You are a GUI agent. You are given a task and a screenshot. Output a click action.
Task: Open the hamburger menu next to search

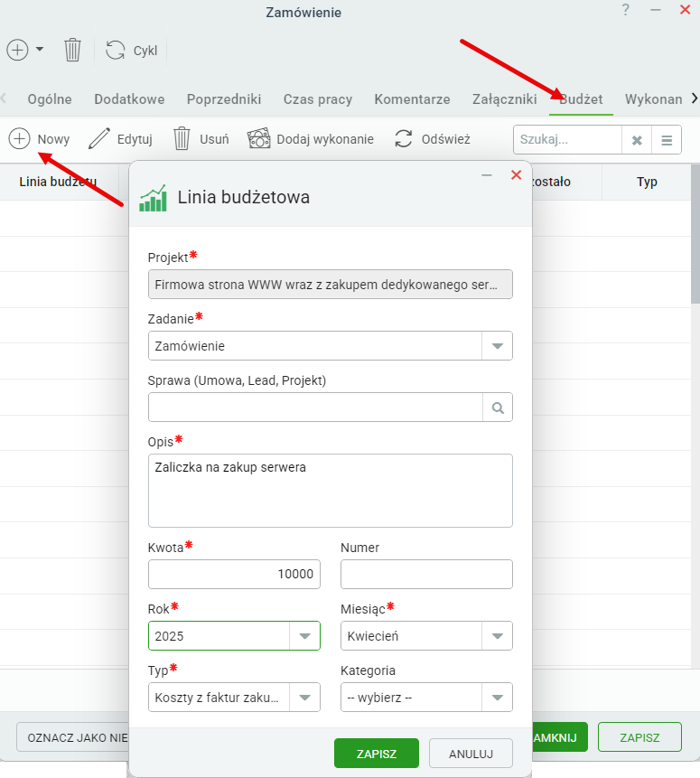click(x=667, y=140)
